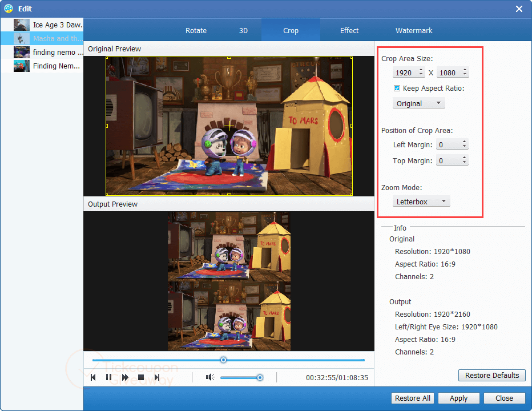Image resolution: width=532 pixels, height=411 pixels.
Task: Click the crop center crosshair marker
Action: coord(229,126)
